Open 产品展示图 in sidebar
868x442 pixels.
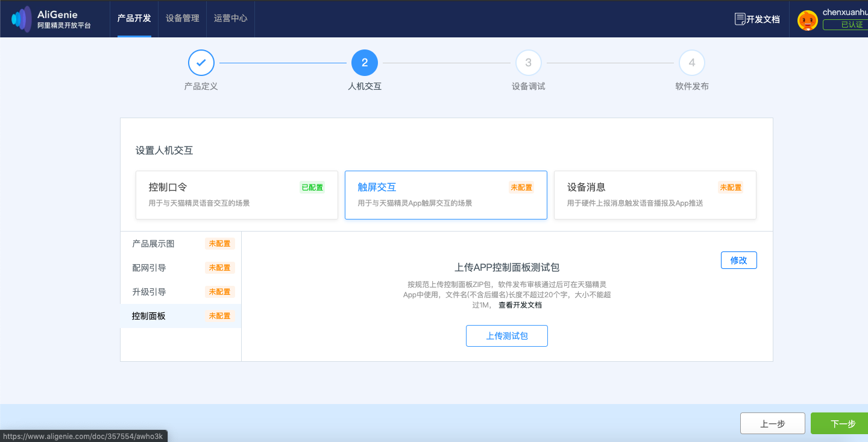pyautogui.click(x=181, y=244)
